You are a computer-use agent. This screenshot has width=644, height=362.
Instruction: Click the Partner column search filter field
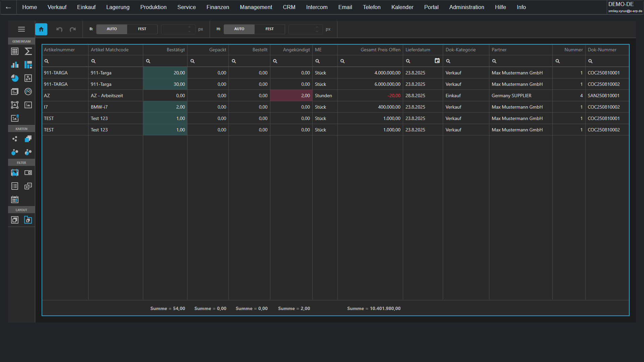point(522,61)
